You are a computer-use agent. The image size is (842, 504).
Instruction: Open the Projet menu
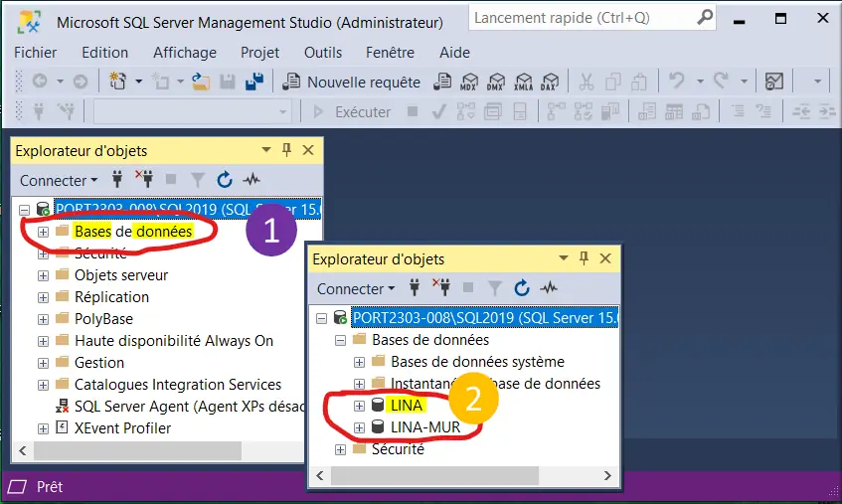[259, 52]
